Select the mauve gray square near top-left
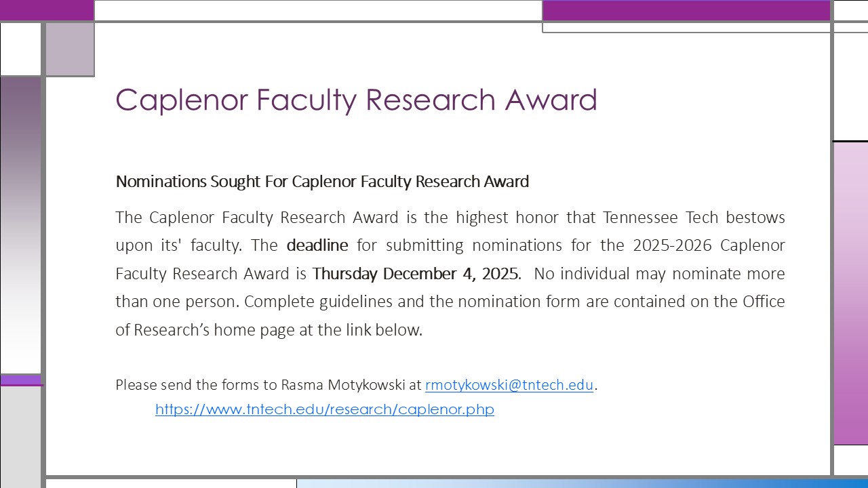 coord(69,49)
